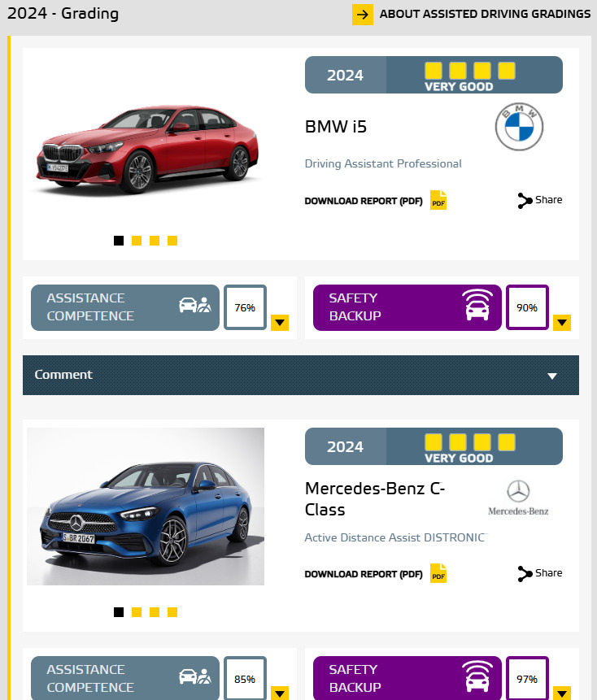
Task: Select the last carousel dot under the BMW image
Action: click(172, 241)
